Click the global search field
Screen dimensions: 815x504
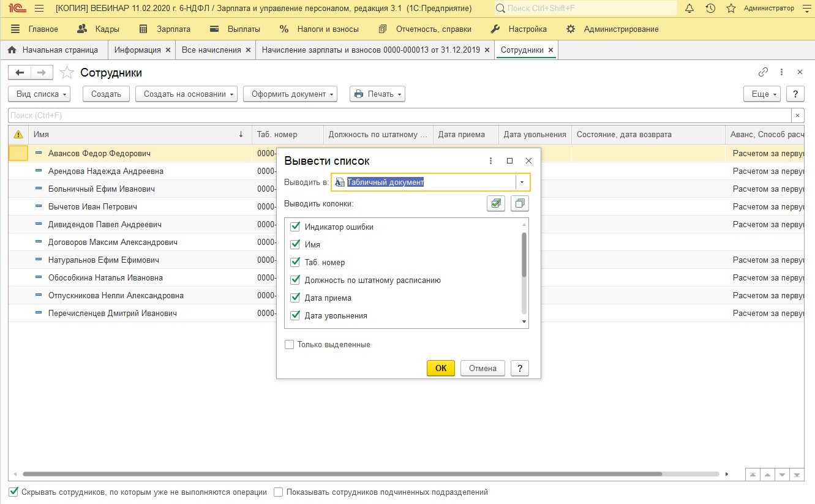[585, 9]
